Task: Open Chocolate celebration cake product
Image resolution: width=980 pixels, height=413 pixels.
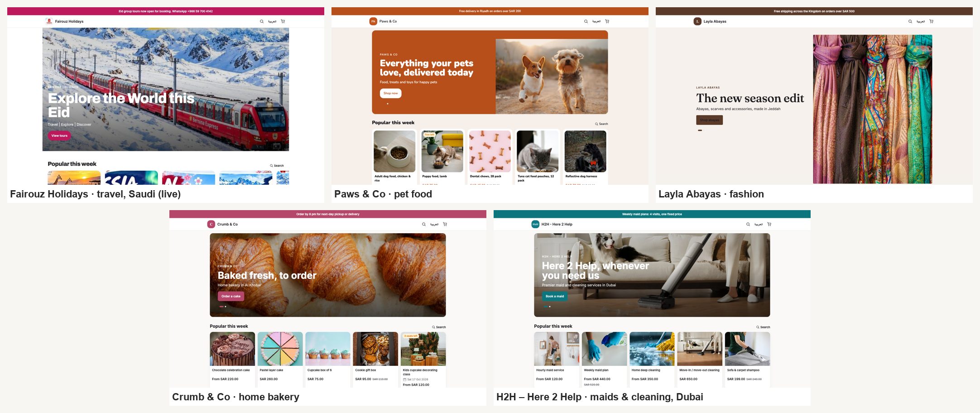Action: pos(232,360)
